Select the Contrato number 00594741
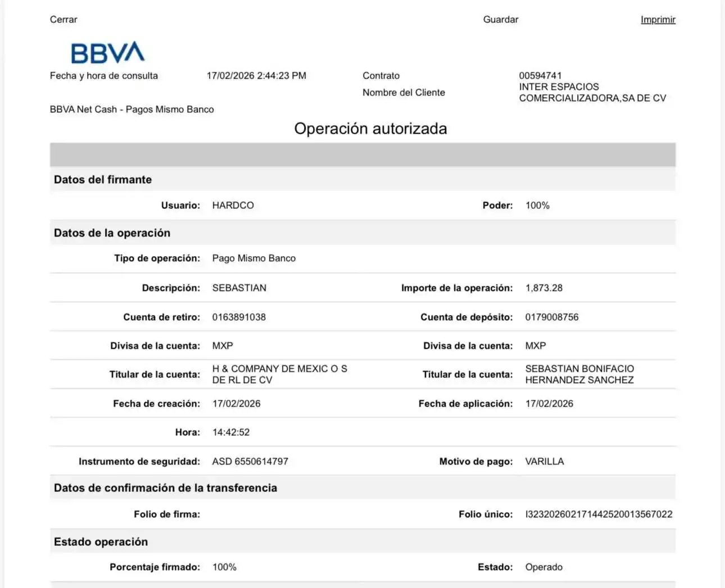The height and width of the screenshot is (588, 725). (540, 76)
